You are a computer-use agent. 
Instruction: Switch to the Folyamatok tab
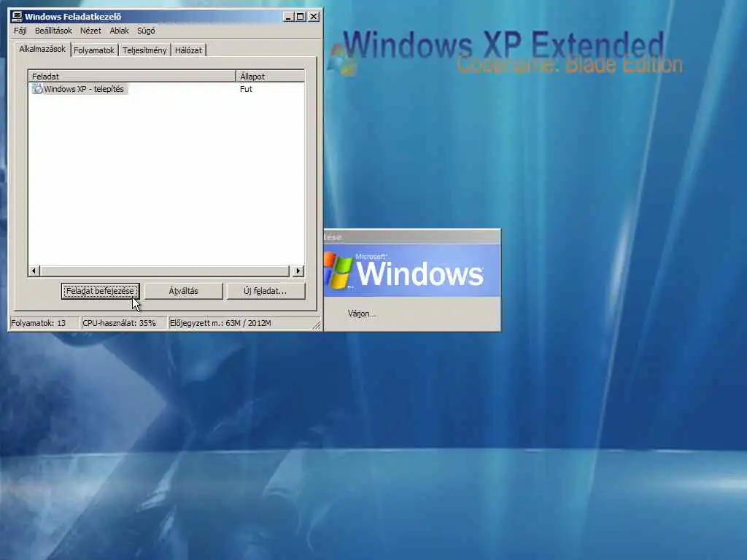[94, 50]
